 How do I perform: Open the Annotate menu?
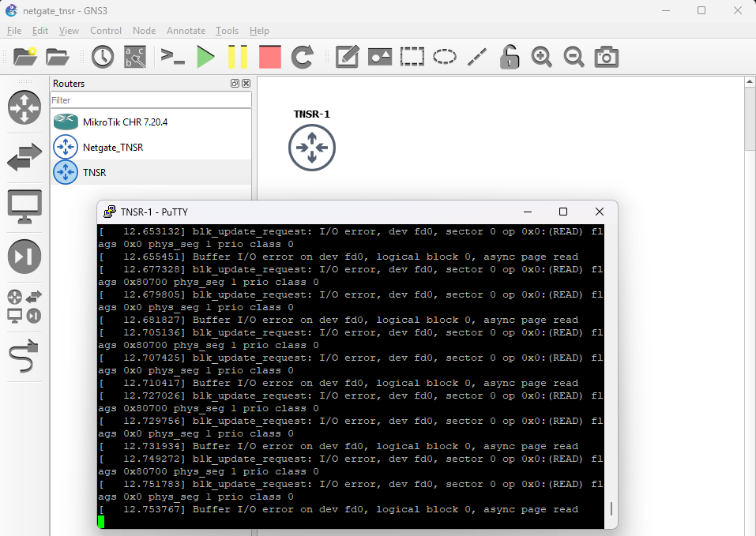coord(185,31)
